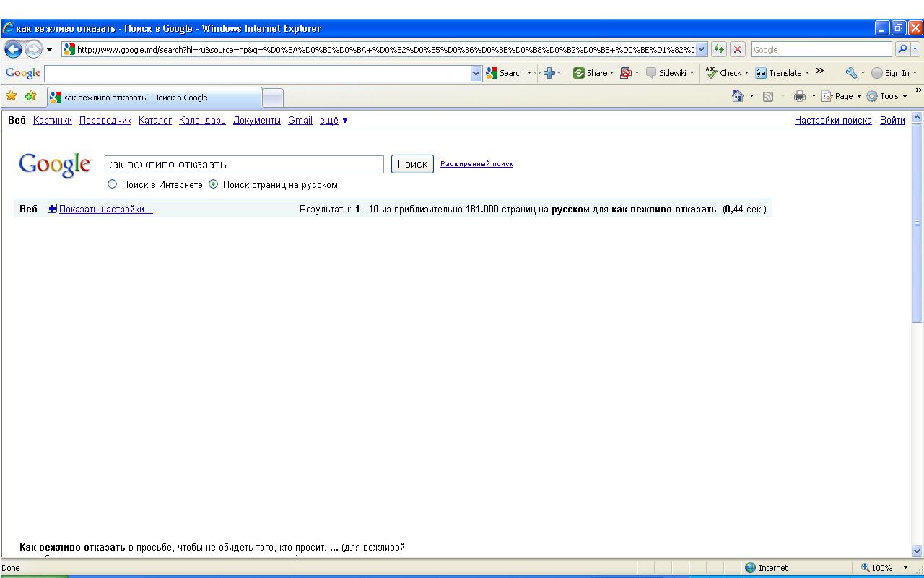Click the vertical scrollbar thumb
The width and height of the screenshot is (924, 578).
(x=918, y=223)
